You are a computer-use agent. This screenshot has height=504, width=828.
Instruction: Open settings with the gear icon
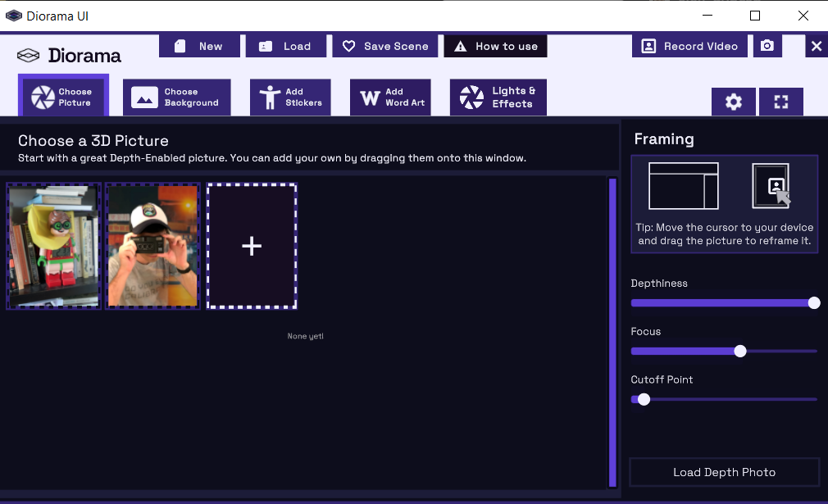(x=733, y=102)
